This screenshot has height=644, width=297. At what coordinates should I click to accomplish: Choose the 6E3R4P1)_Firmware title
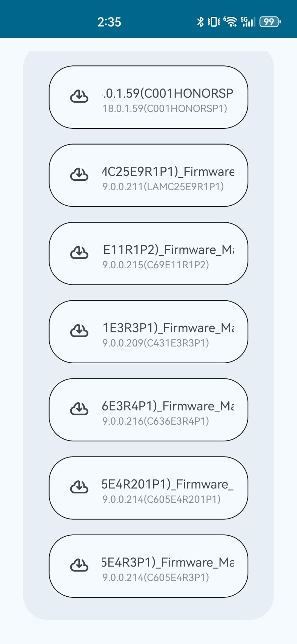point(168,406)
